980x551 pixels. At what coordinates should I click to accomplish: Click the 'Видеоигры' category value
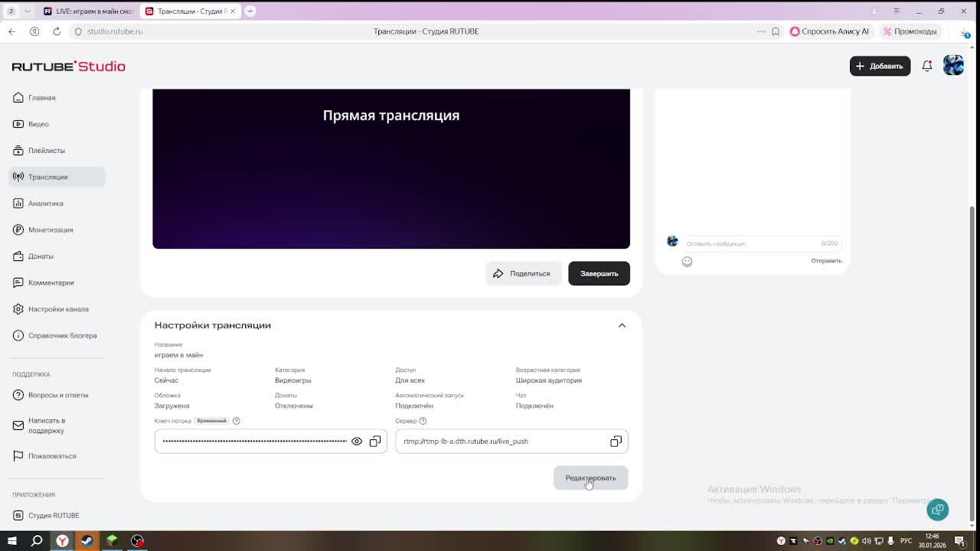pyautogui.click(x=293, y=380)
